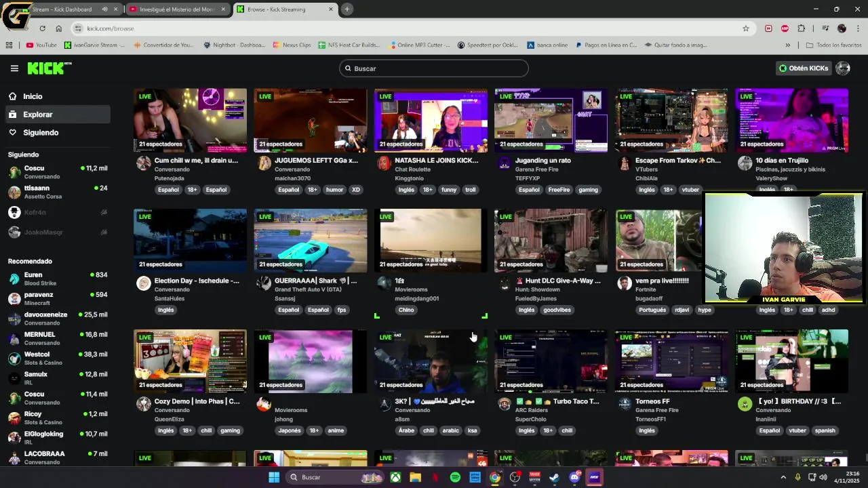Open OBS Studio from the taskbar
The width and height of the screenshot is (868, 488).
pos(515,477)
